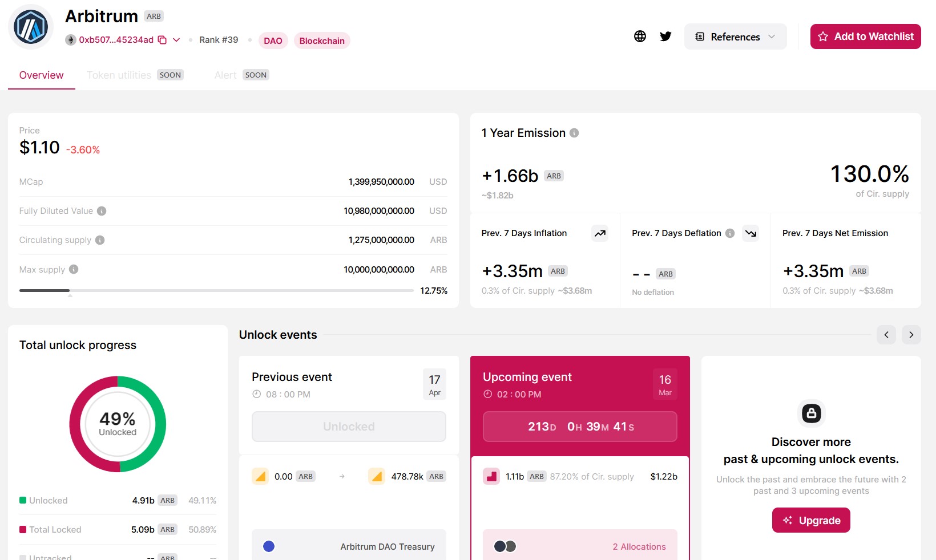The image size is (936, 560).
Task: Click the 1 Year Emission info icon
Action: tap(574, 133)
